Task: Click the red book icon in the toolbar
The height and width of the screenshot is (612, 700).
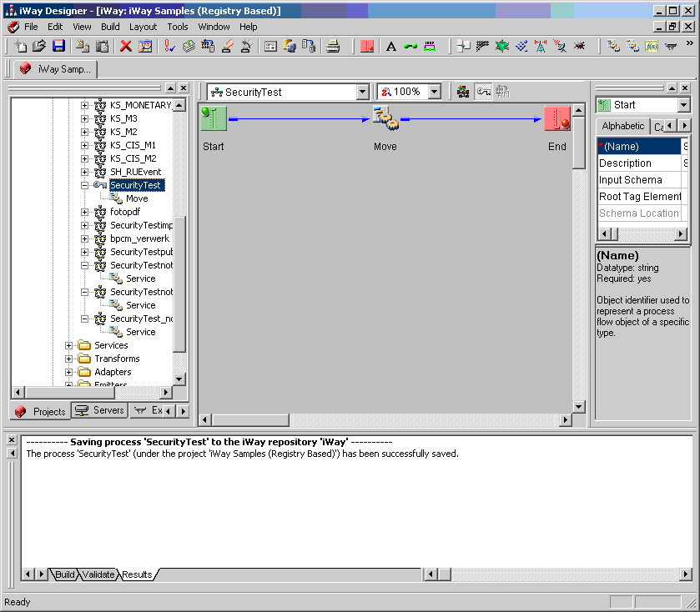Action: [366, 46]
